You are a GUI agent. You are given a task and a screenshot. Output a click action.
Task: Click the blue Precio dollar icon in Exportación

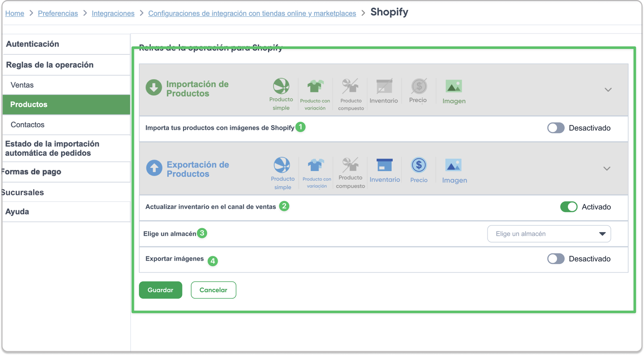tap(419, 165)
